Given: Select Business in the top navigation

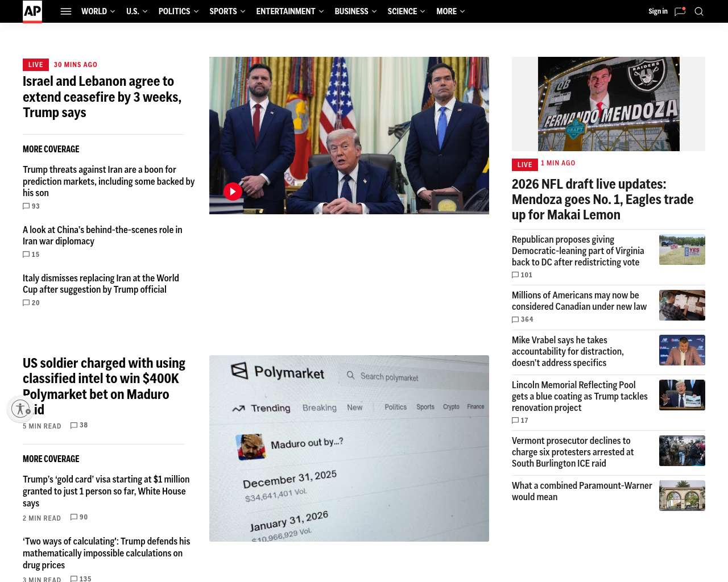Looking at the screenshot, I should click(x=351, y=11).
